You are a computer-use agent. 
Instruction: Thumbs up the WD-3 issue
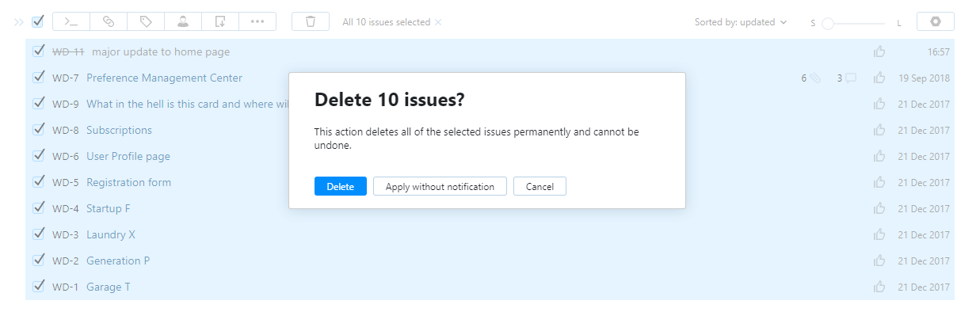tap(879, 235)
